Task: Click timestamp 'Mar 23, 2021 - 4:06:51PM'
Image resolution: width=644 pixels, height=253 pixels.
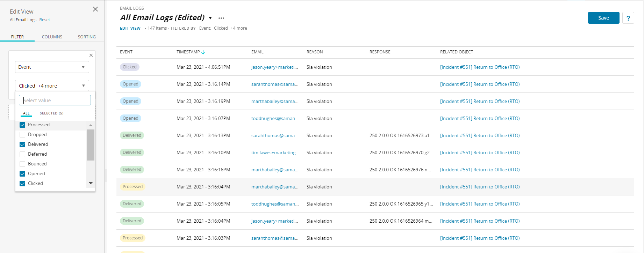Action: tap(203, 67)
